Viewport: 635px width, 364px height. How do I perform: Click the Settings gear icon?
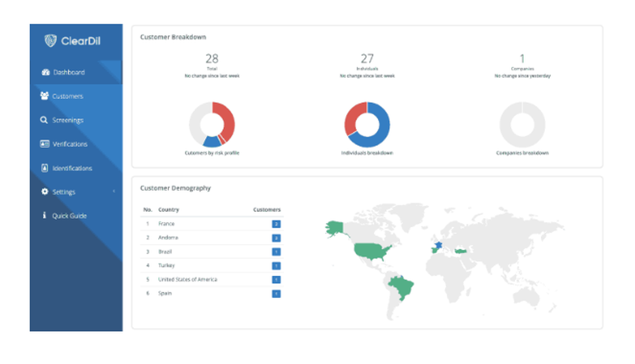[44, 192]
